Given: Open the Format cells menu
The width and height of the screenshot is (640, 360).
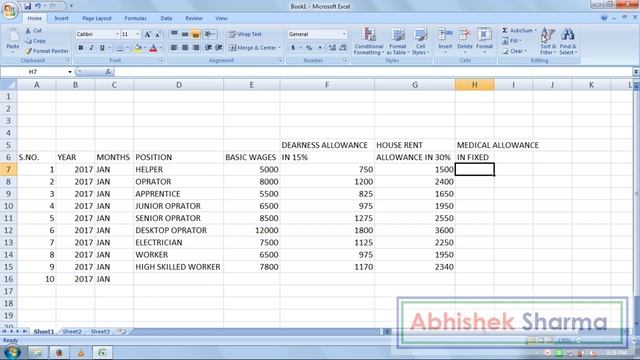Looking at the screenshot, I should [x=484, y=41].
